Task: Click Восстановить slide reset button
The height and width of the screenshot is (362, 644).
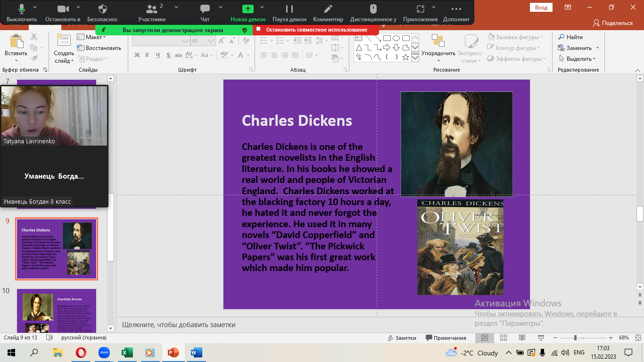Action: tap(99, 48)
